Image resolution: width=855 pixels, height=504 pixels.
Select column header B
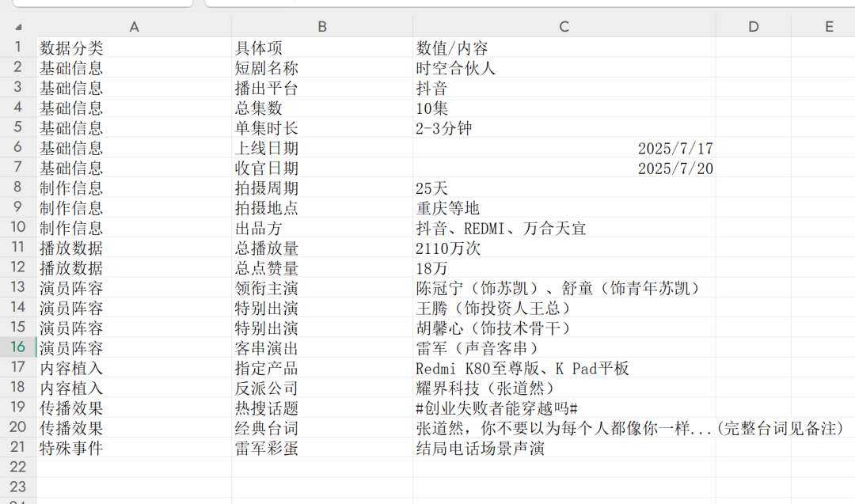point(321,26)
